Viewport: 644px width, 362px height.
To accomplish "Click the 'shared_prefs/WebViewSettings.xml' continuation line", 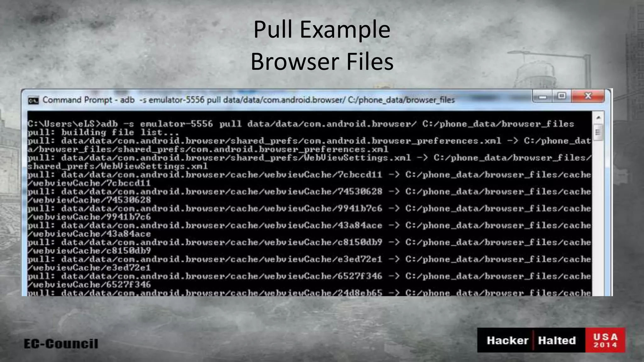I will tap(117, 166).
